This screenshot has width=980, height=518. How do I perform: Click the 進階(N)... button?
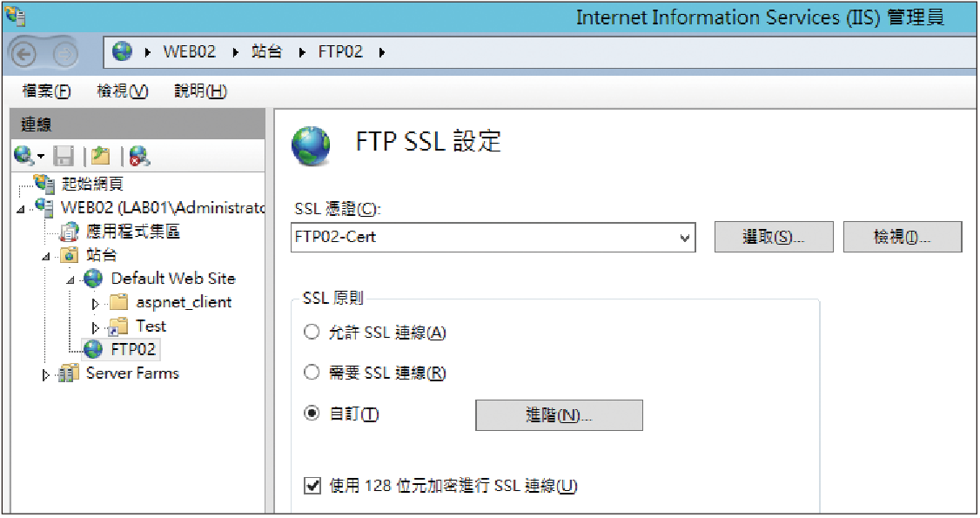559,415
